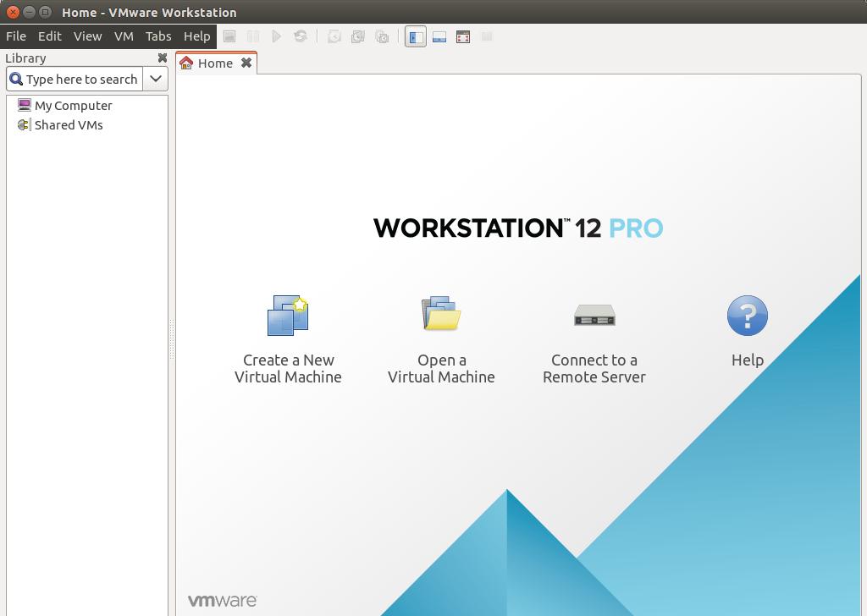Click the 'Create a New Virtual Machine' label
Viewport: 867px width, 616px height.
click(x=288, y=368)
